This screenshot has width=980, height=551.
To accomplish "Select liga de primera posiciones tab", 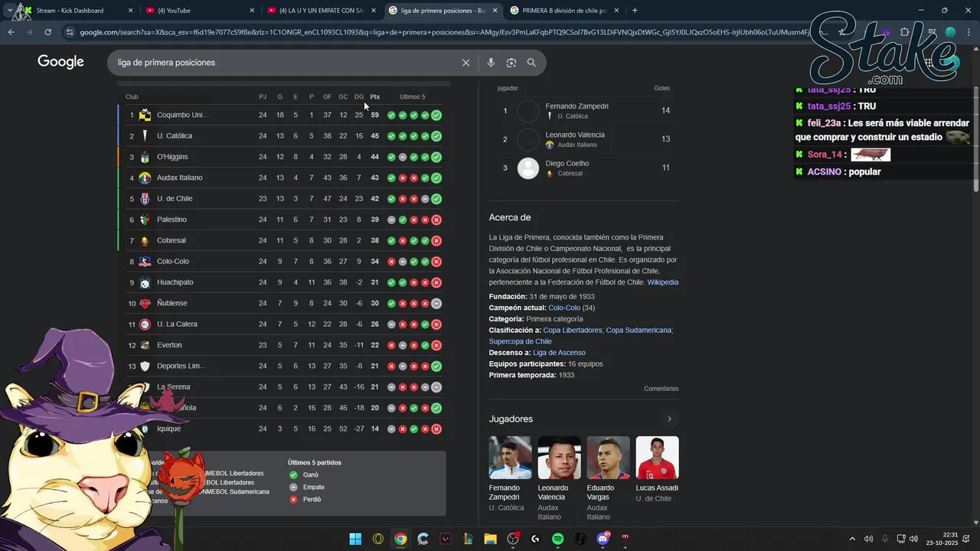I will click(x=443, y=11).
